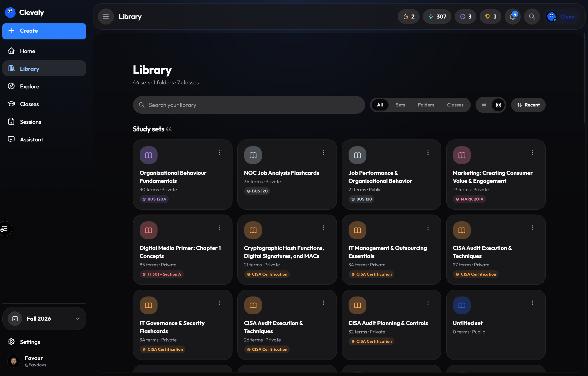This screenshot has width=588, height=376.
Task: Click the Job Performance set book icon
Action: [x=357, y=155]
